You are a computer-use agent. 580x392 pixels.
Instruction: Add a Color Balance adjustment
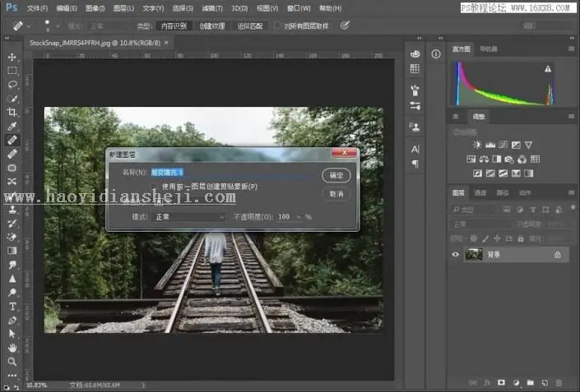point(484,159)
